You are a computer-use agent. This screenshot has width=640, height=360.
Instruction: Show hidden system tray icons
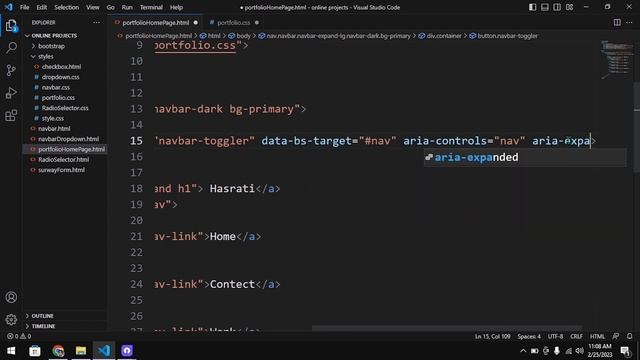coord(523,351)
